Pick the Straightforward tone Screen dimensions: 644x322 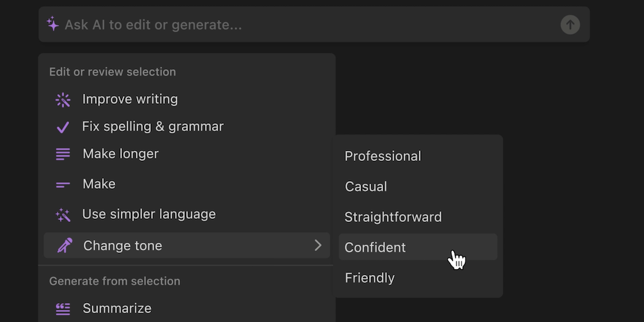393,217
